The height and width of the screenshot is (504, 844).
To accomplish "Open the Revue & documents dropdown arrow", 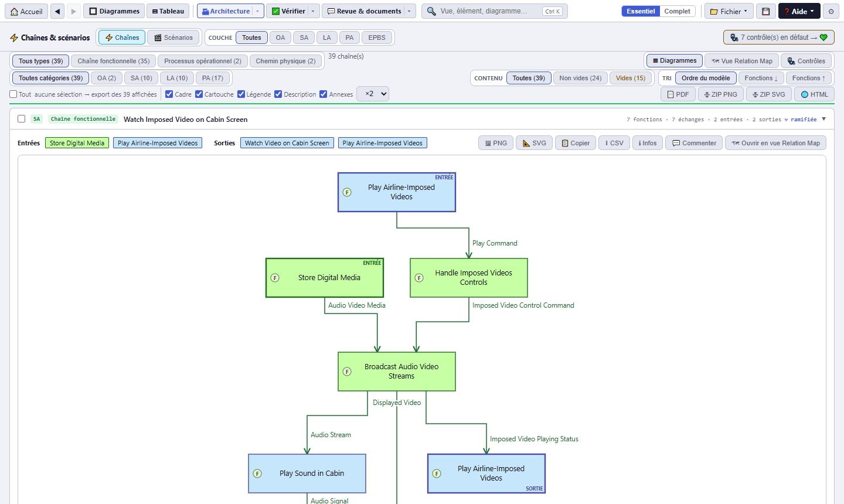I will [409, 11].
